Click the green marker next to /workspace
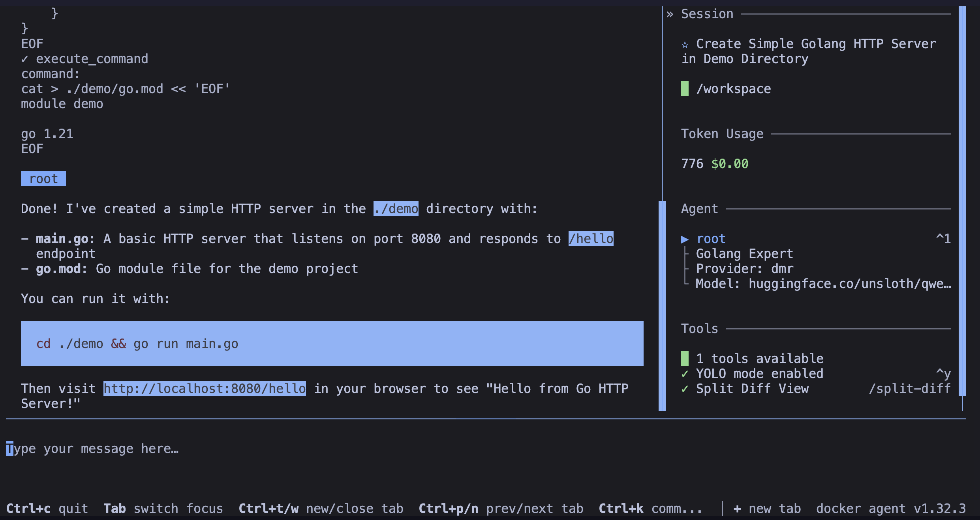Image resolution: width=980 pixels, height=520 pixels. click(685, 89)
